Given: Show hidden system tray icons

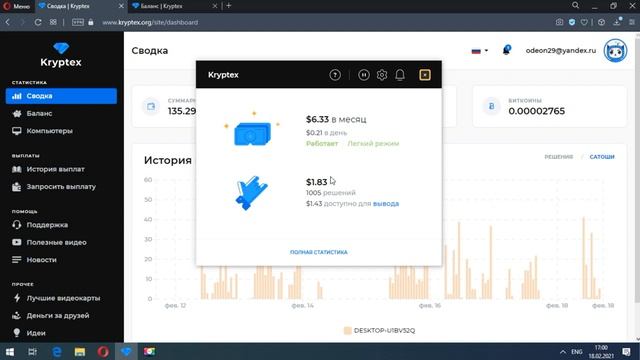Looking at the screenshot, I should pos(563,352).
